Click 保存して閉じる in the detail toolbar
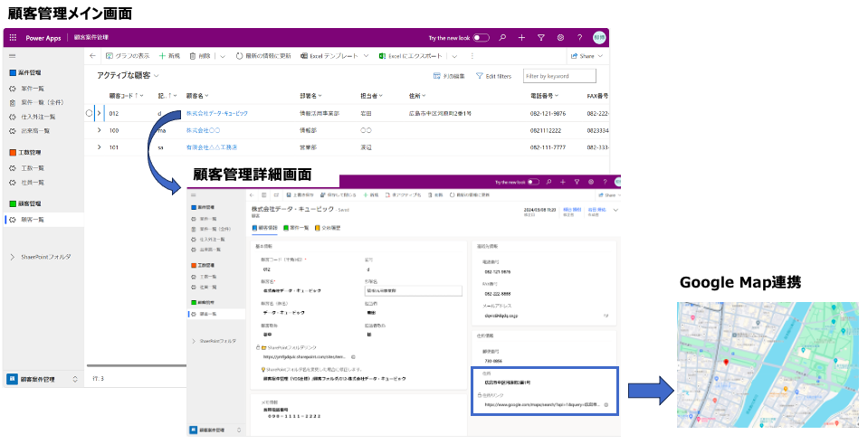Image resolution: width=868 pixels, height=444 pixels. point(338,195)
